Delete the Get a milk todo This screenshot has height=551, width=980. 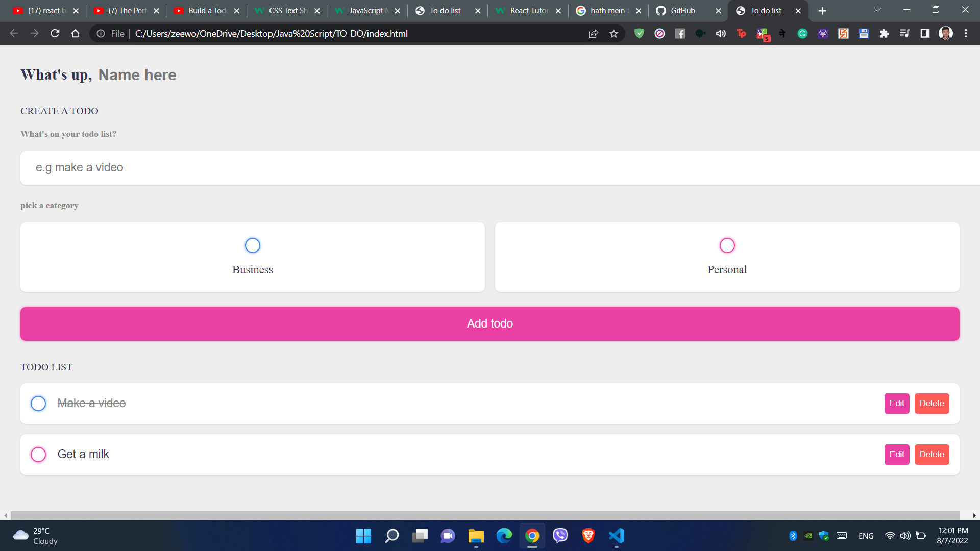pos(932,455)
